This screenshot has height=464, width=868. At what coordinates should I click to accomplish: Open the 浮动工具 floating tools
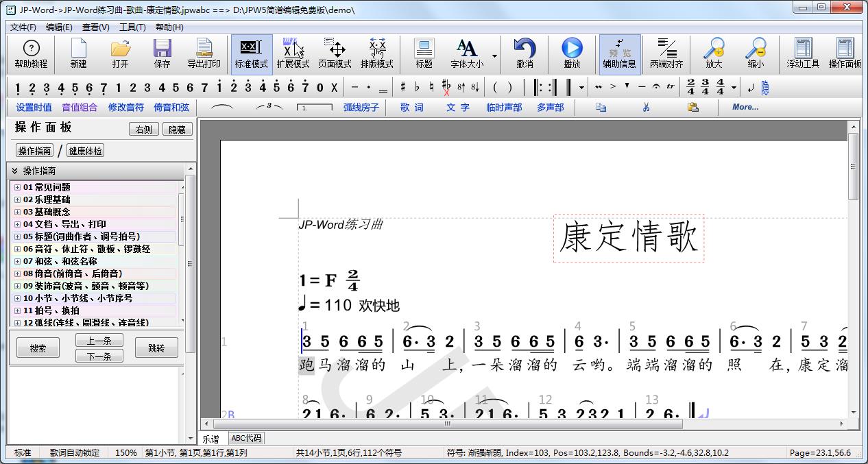click(x=803, y=53)
